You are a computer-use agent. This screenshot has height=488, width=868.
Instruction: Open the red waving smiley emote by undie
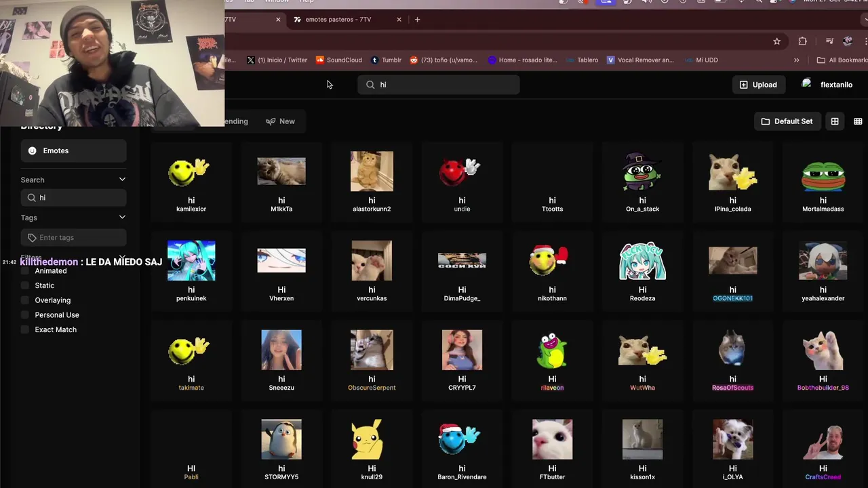click(x=460, y=171)
